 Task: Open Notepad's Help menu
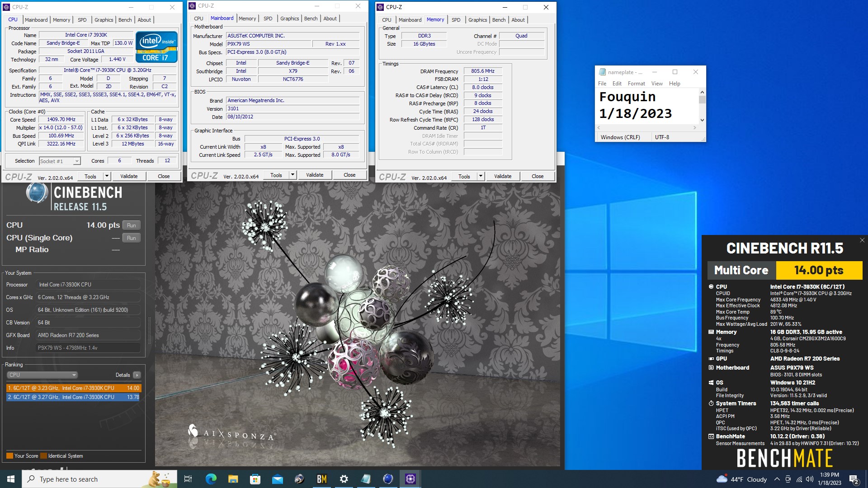(x=675, y=84)
